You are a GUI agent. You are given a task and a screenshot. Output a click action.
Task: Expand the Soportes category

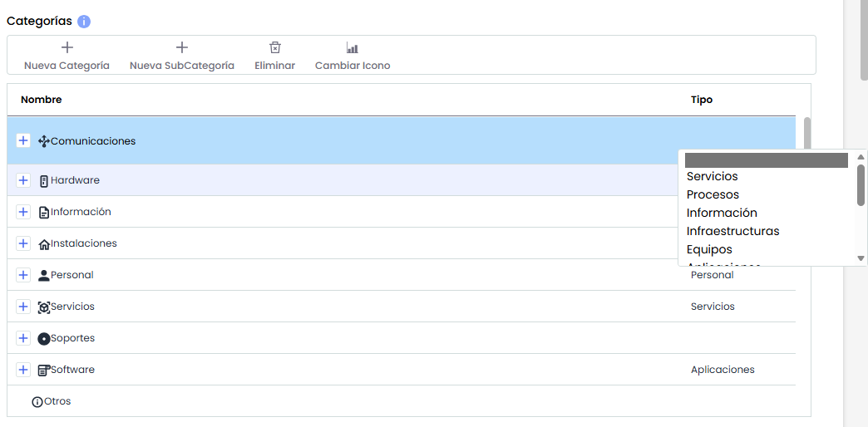coord(23,338)
